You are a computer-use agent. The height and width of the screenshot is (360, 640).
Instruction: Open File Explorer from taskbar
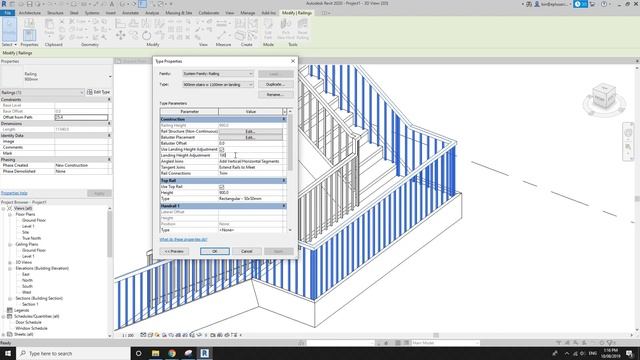156,353
